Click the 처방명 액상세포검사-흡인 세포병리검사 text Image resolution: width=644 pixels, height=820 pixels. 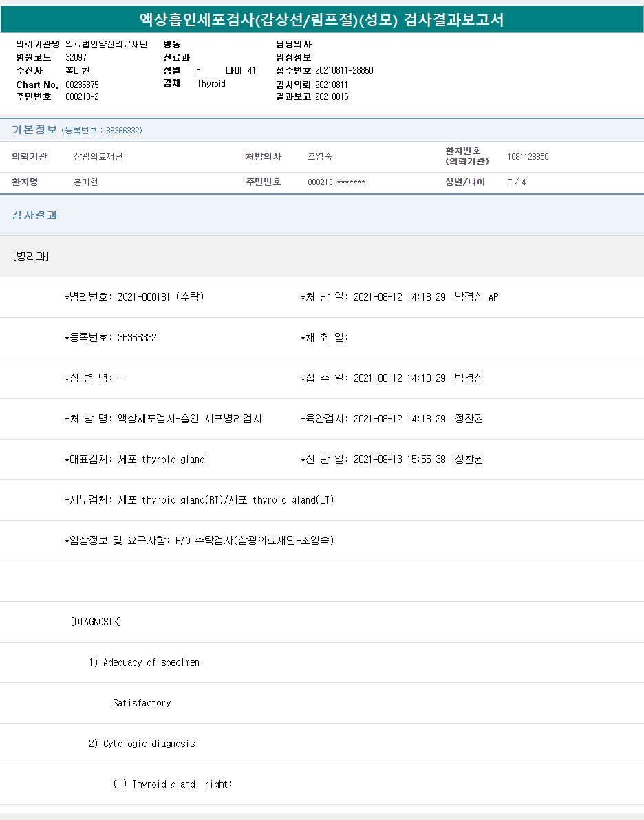point(190,419)
